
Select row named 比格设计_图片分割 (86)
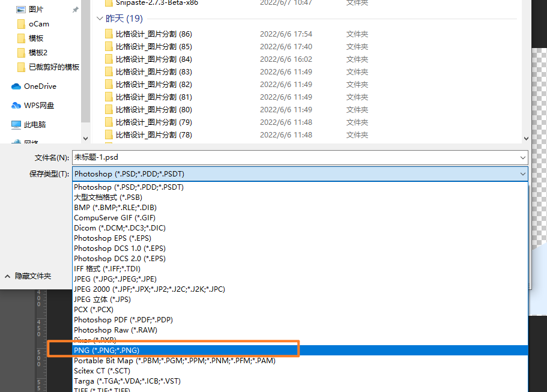(237, 34)
